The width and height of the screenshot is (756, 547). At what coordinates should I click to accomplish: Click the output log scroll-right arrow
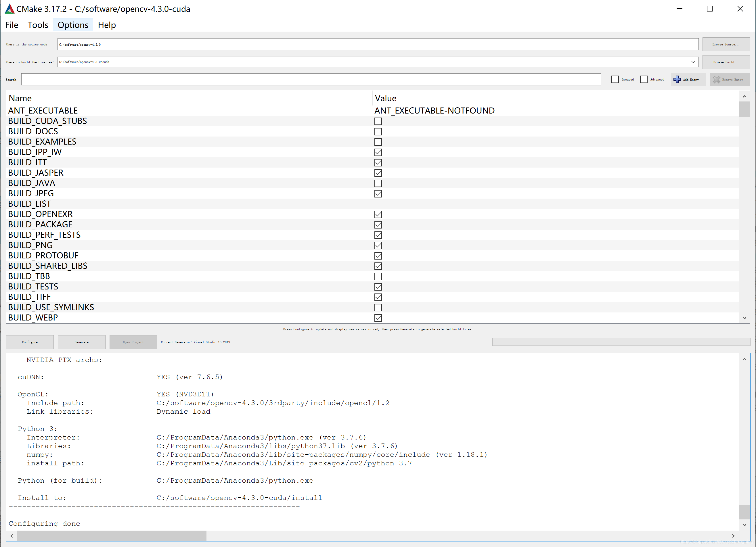733,536
